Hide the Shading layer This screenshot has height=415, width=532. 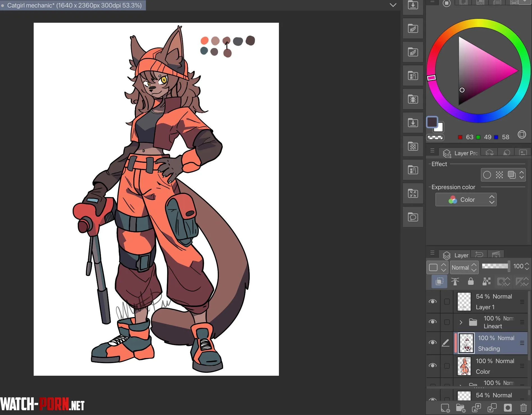433,343
